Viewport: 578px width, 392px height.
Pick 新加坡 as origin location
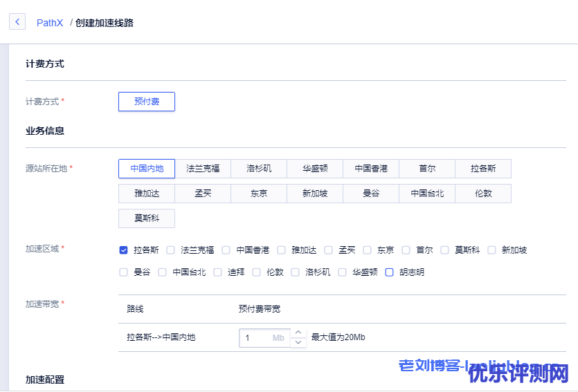coord(315,194)
